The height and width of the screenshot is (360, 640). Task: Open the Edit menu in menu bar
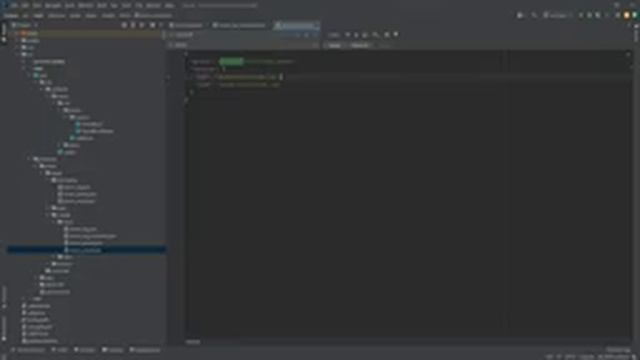pyautogui.click(x=25, y=5)
